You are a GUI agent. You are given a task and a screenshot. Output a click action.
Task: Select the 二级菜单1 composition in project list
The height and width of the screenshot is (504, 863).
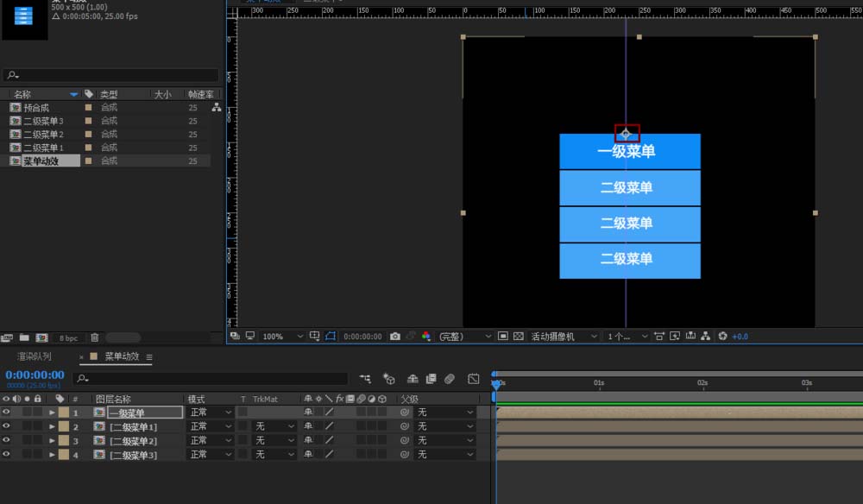pos(43,148)
